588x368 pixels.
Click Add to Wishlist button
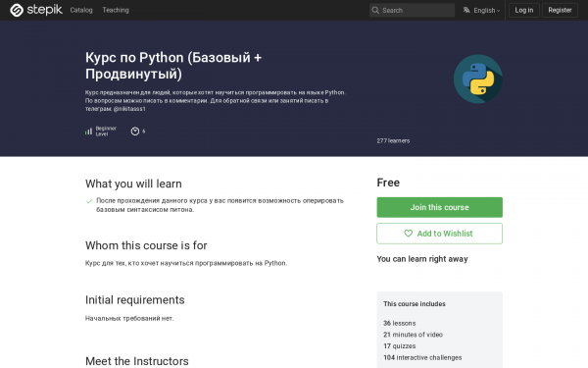(x=439, y=234)
